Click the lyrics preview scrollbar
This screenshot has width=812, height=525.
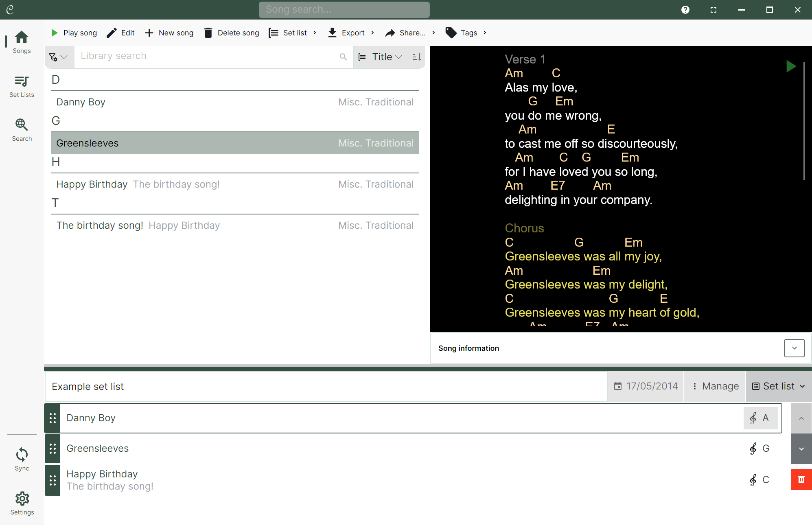[x=804, y=120]
